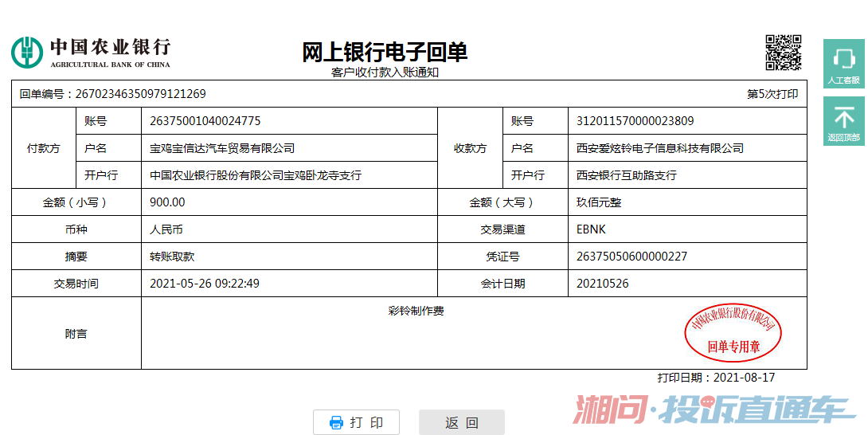Screen dimensions: 868x435
Task: Click the Agricultural Bank of China logo
Action: point(91,53)
